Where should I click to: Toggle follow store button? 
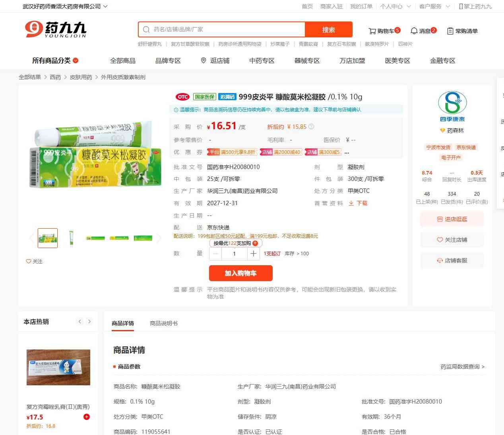pyautogui.click(x=452, y=240)
